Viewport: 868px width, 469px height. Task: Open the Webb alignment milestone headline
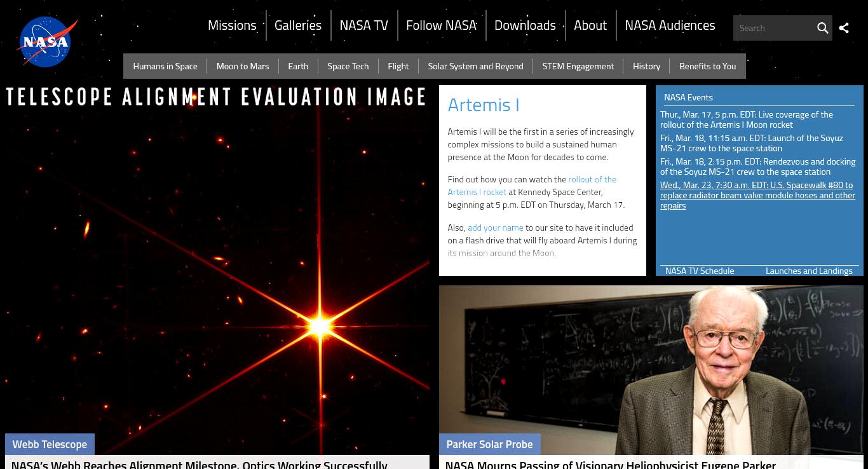tap(200, 465)
